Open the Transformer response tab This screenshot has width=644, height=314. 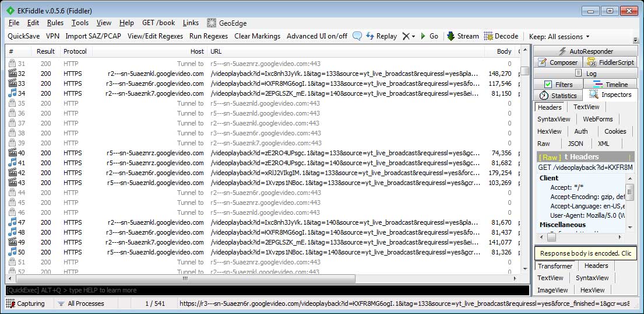(555, 266)
